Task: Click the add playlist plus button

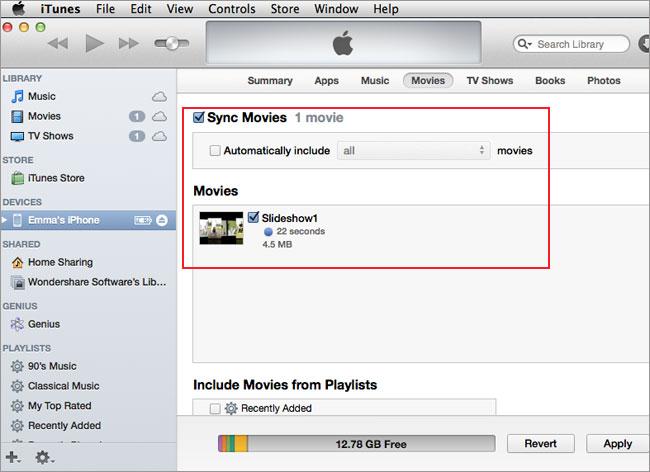Action: [x=13, y=457]
